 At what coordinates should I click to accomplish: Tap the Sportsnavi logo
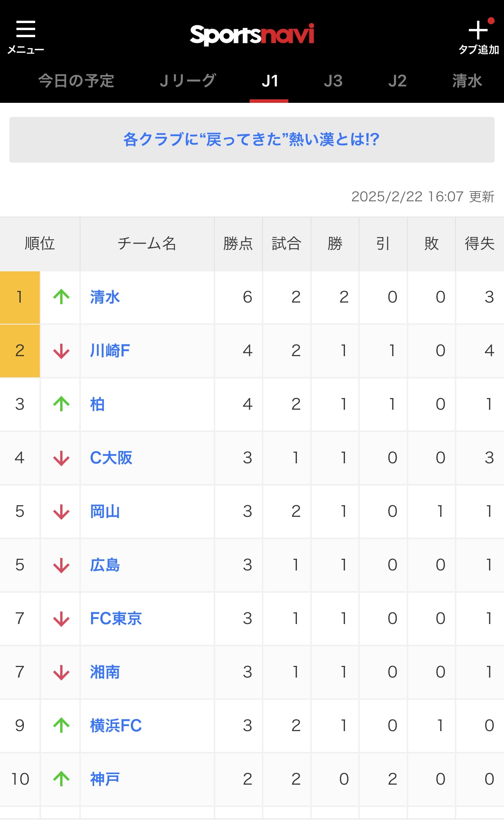pos(252,35)
